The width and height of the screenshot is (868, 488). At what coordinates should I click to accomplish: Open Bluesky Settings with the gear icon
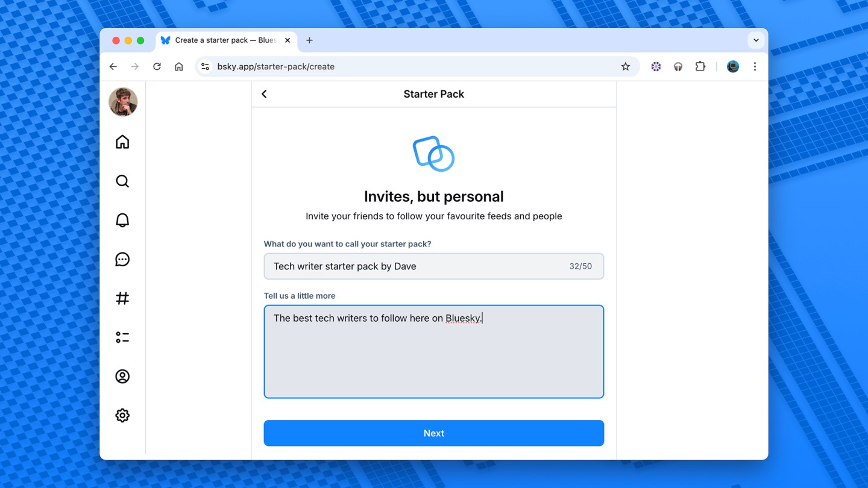(x=122, y=415)
